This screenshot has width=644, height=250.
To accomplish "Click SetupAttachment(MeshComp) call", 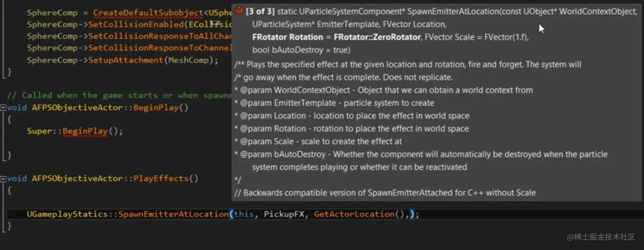I will [x=153, y=60].
